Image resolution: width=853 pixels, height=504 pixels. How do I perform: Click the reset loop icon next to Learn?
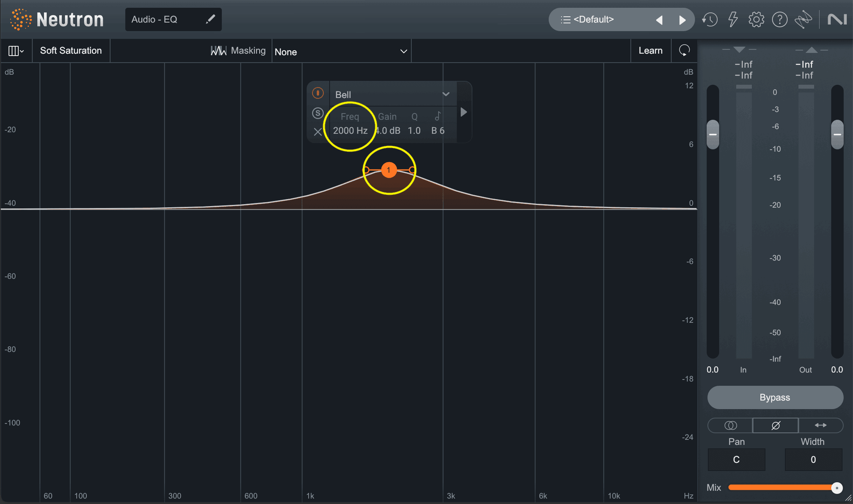tap(684, 51)
